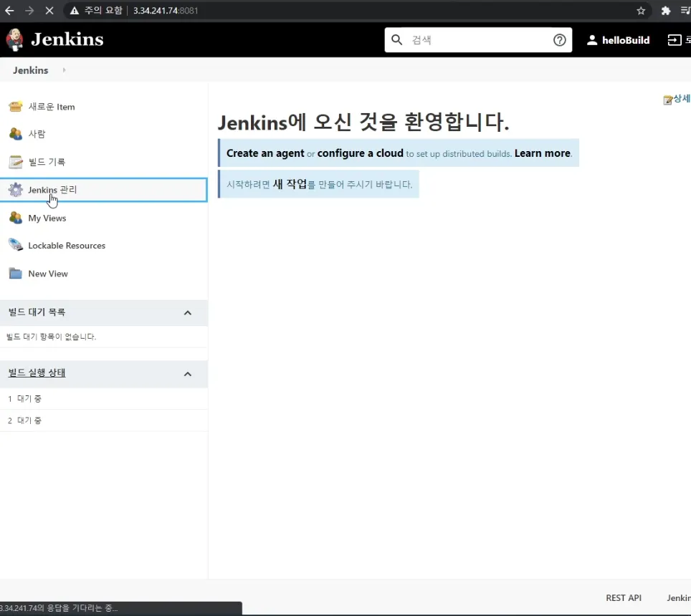Bookmark this page with the star icon
This screenshot has width=691, height=616.
[x=641, y=11]
